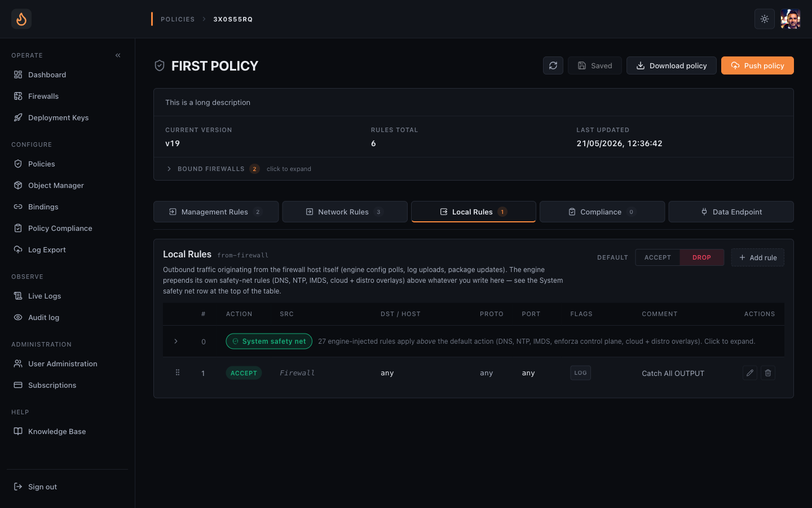Click the LOG flag on rule 1
This screenshot has height=508, width=812.
point(580,373)
